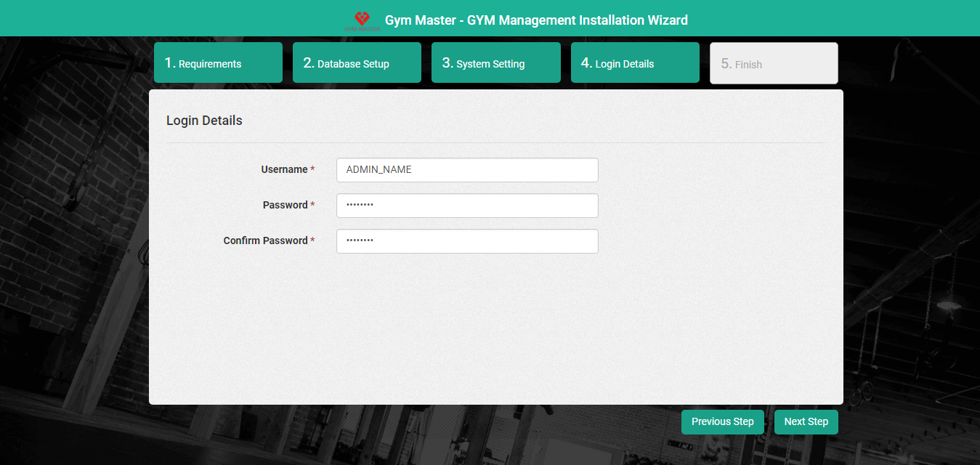The height and width of the screenshot is (465, 980).
Task: Jump to the Finish step
Action: pos(773,64)
